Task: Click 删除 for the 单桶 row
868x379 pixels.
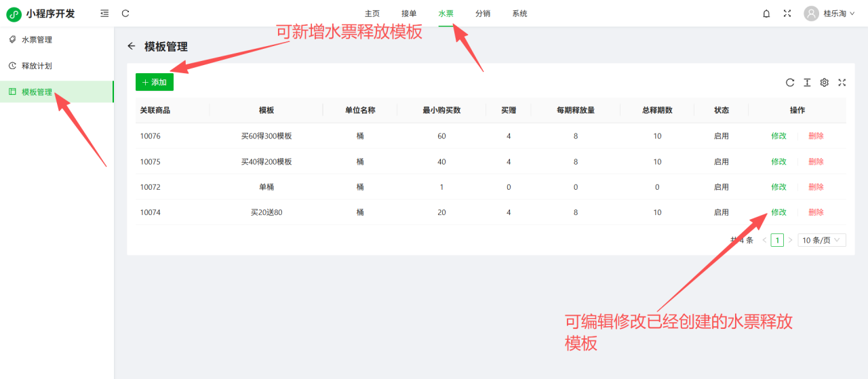Action: point(816,187)
